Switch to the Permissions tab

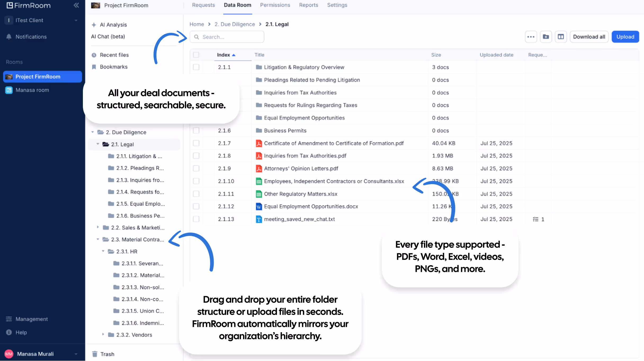point(275,5)
